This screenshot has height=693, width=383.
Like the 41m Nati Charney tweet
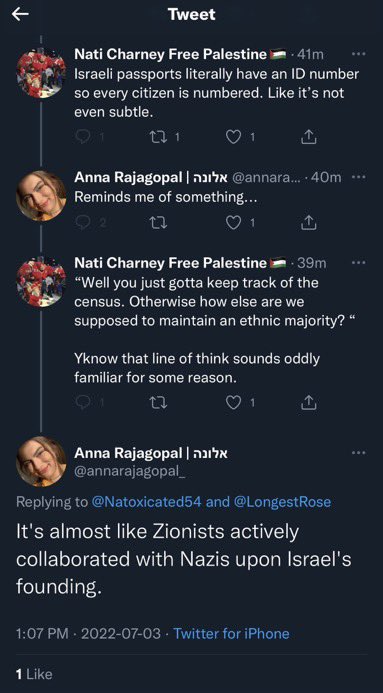(233, 137)
